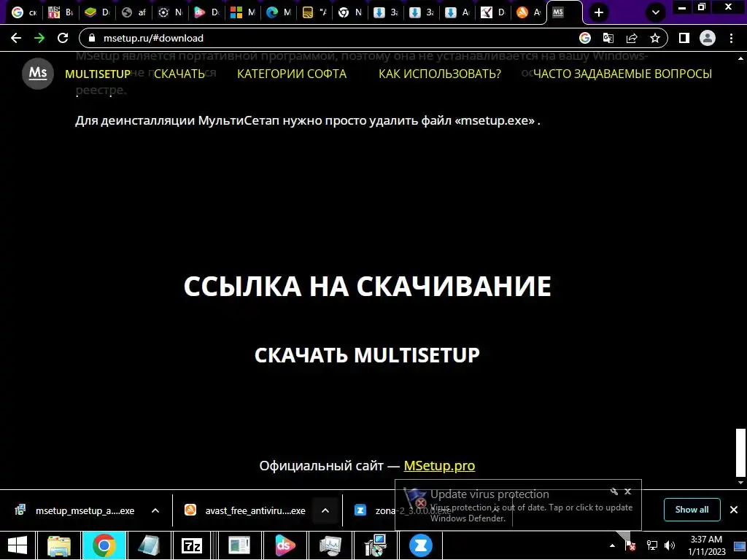Click the СКАЧАТЬ MULTISETUP download link
The width and height of the screenshot is (747, 560).
click(x=367, y=355)
